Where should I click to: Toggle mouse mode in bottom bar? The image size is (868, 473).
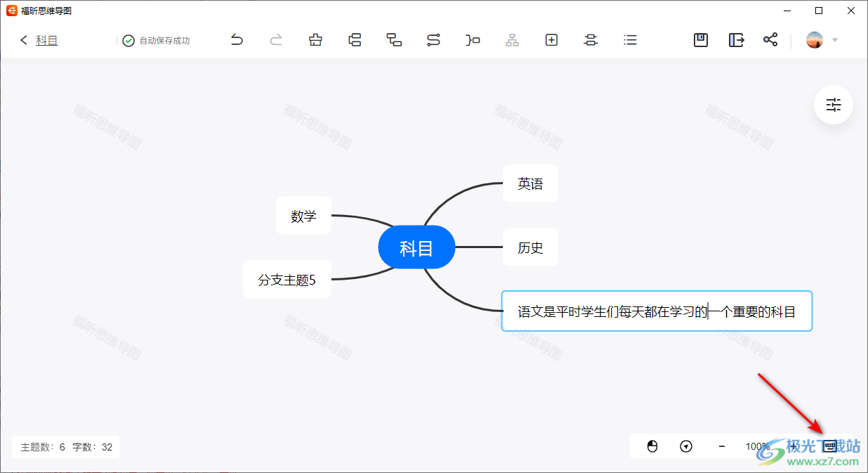pyautogui.click(x=652, y=446)
